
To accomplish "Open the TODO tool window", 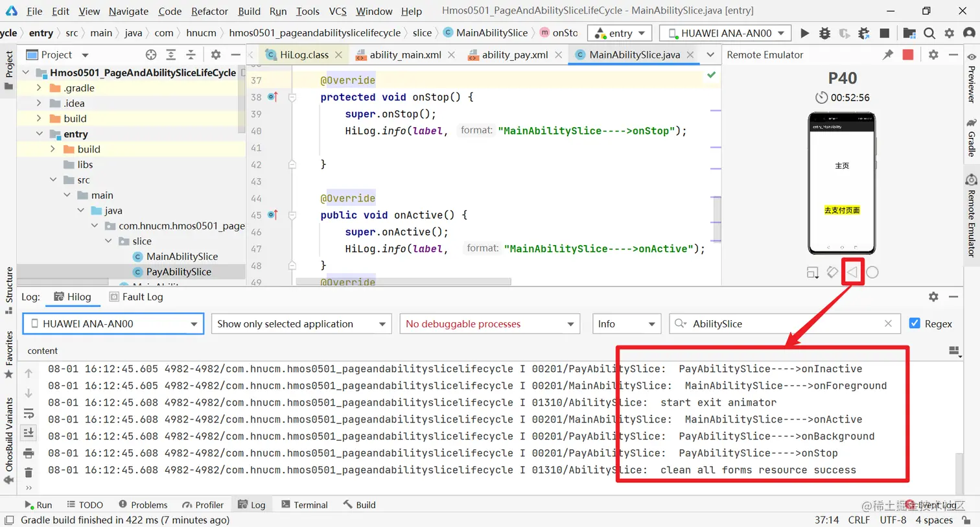I will (x=85, y=504).
